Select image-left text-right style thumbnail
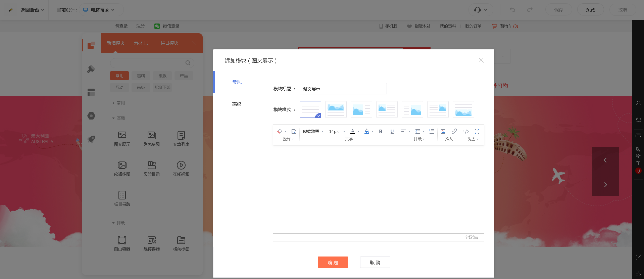The width and height of the screenshot is (644, 279). 361,109
